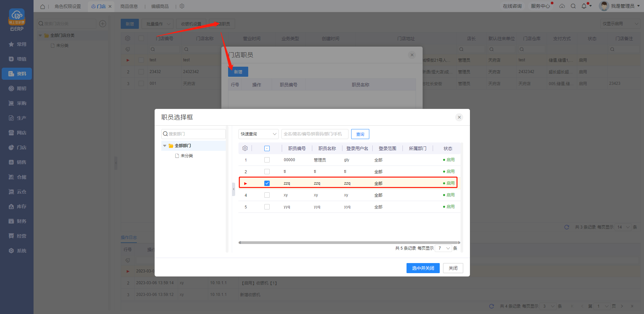Image resolution: width=644 pixels, height=314 pixels.
Task: Open 资料 in the sidebar
Action: click(x=17, y=74)
